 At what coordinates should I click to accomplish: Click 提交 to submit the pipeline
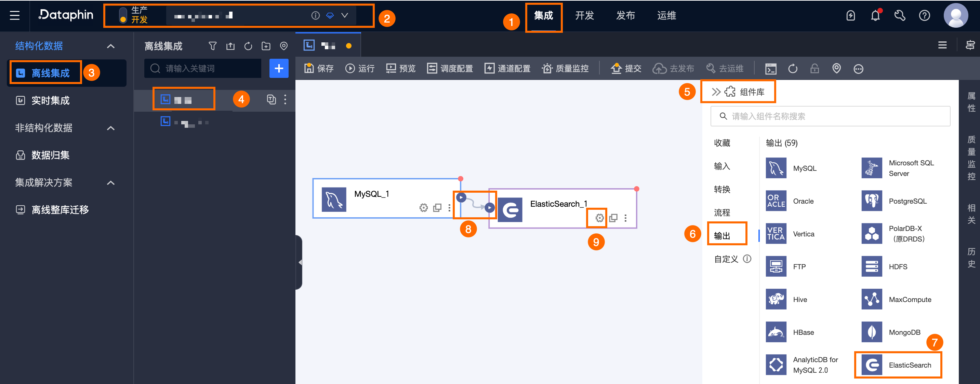[x=626, y=68]
